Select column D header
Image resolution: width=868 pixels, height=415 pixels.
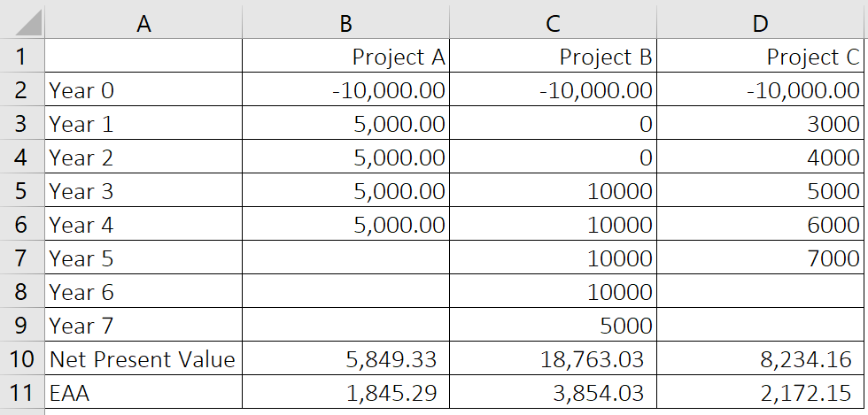tap(760, 24)
